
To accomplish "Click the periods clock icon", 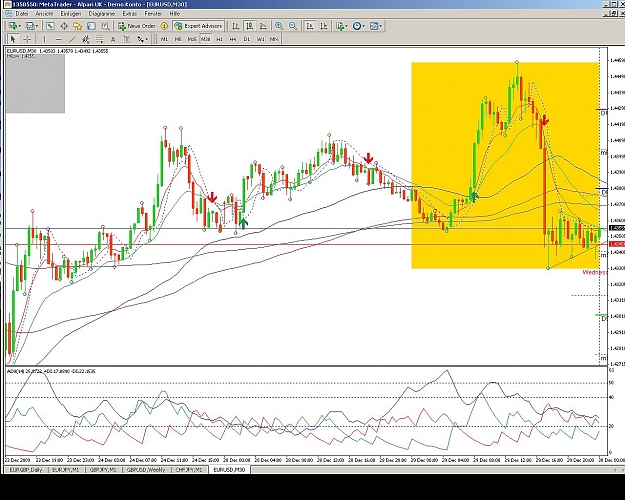I will tap(357, 26).
